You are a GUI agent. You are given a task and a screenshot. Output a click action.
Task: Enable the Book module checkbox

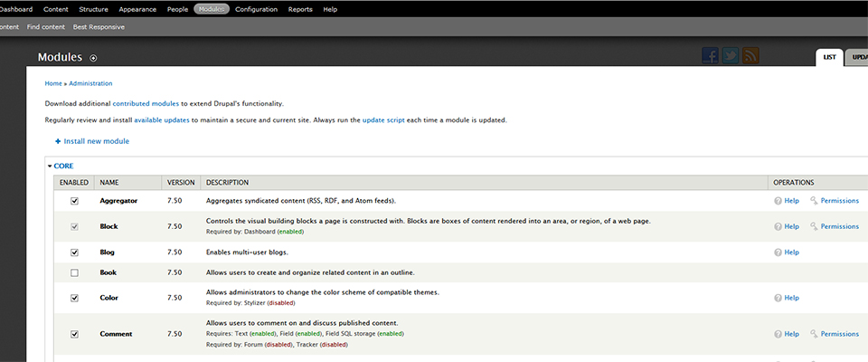pos(74,272)
